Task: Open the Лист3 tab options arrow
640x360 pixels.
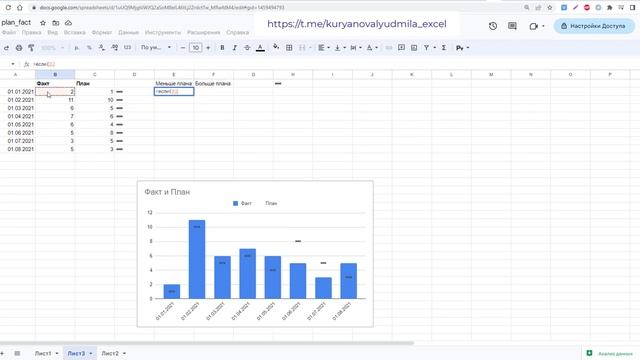Action: [91, 353]
